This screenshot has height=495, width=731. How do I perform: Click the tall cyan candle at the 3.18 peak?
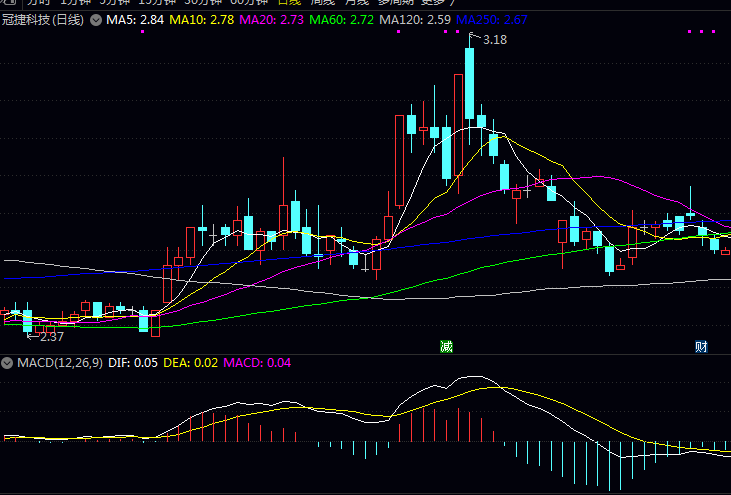tap(469, 82)
